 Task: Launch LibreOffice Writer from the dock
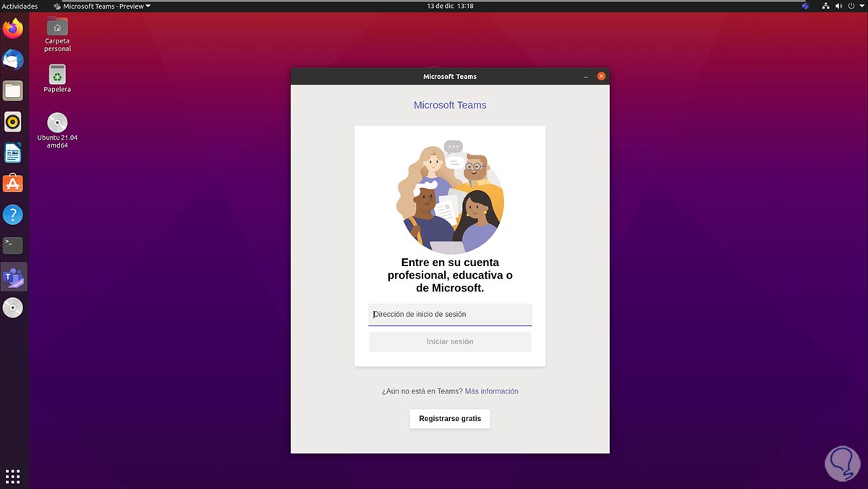13,153
